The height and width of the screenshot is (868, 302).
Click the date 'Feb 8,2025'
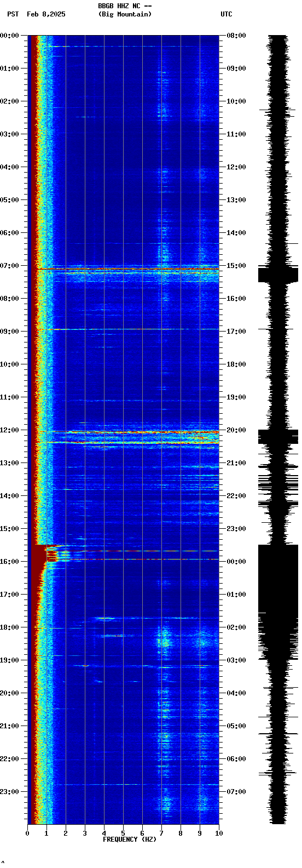pyautogui.click(x=46, y=14)
